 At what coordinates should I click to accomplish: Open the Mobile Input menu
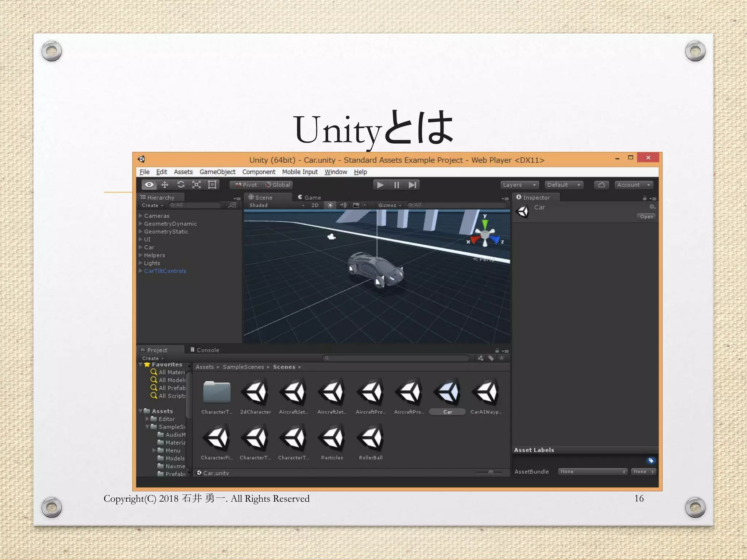[300, 172]
